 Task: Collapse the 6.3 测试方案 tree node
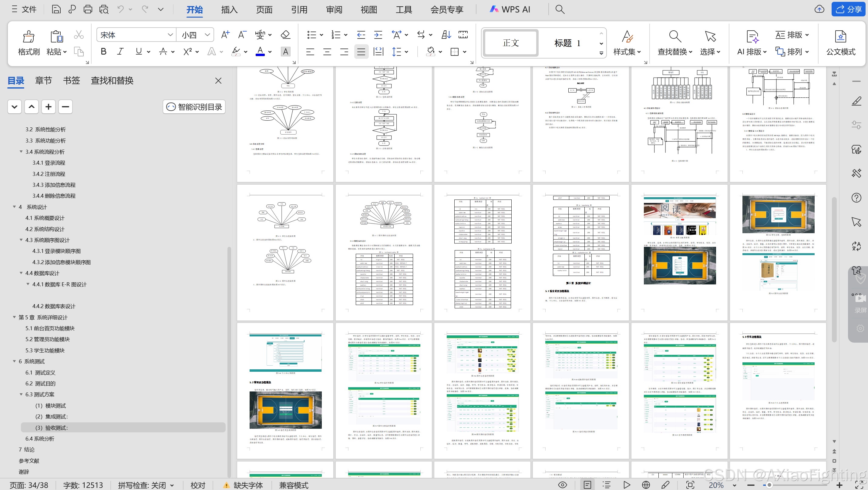click(x=21, y=394)
